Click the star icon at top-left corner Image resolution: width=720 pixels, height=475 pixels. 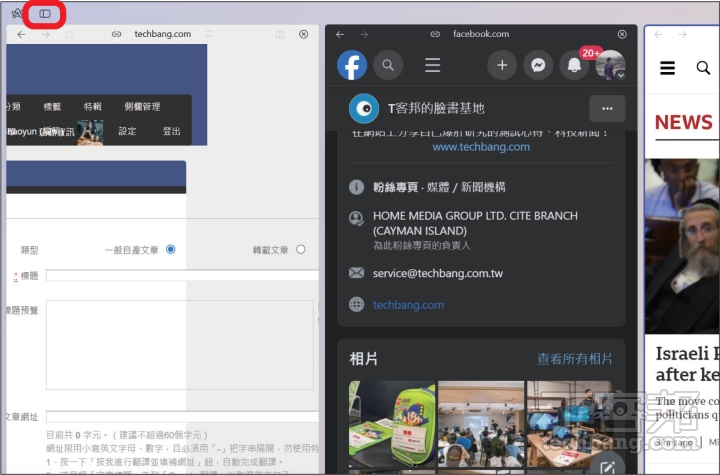pyautogui.click(x=17, y=13)
